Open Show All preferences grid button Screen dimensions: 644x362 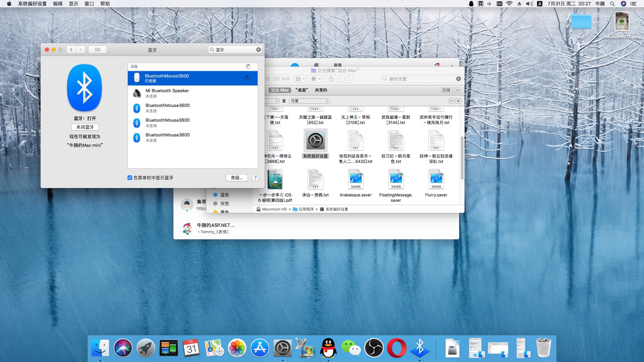pyautogui.click(x=98, y=50)
